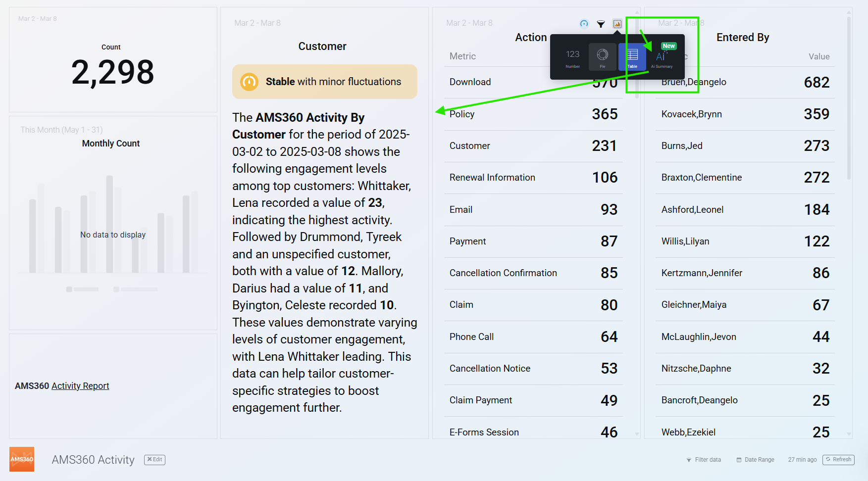Viewport: 868px width, 481px height.
Task: Open Filter data in the bottom bar
Action: click(704, 460)
